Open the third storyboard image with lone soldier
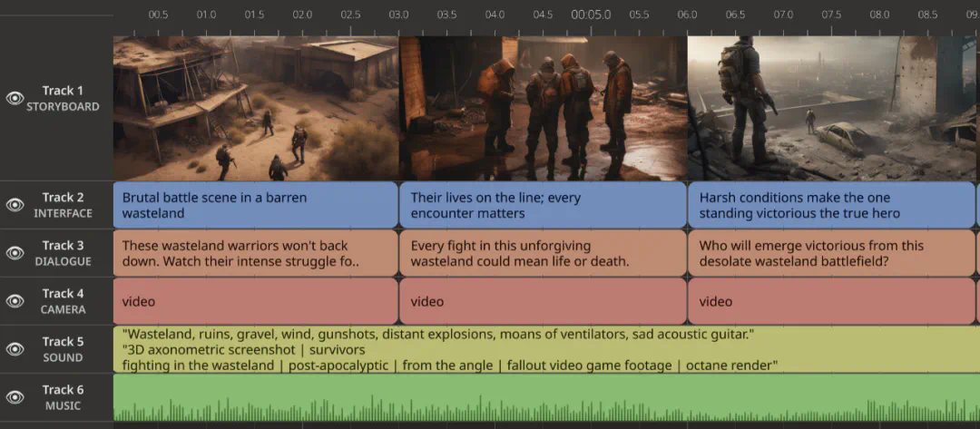Image resolution: width=980 pixels, height=429 pixels. tap(831, 108)
